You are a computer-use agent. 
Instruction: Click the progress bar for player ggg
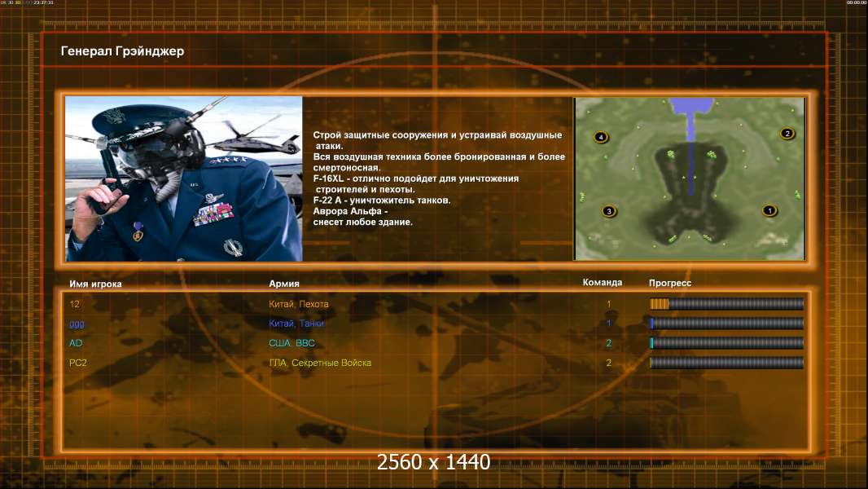click(726, 324)
